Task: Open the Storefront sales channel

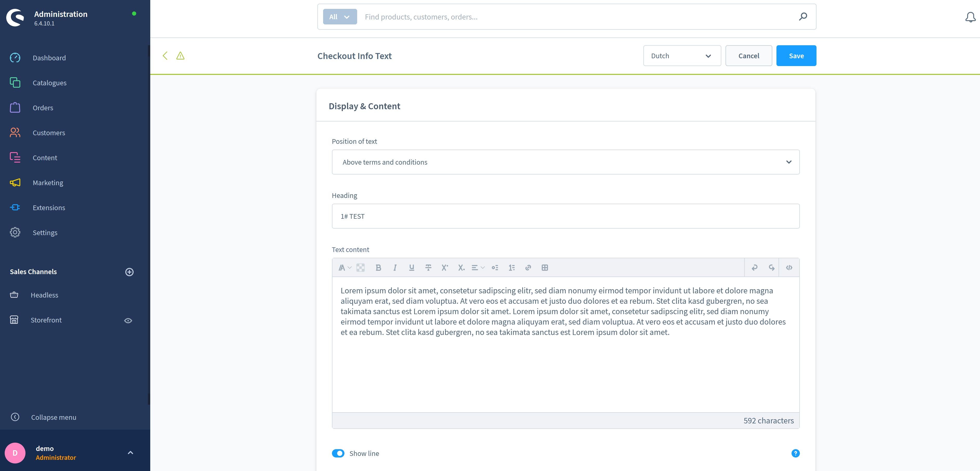Action: click(x=46, y=320)
